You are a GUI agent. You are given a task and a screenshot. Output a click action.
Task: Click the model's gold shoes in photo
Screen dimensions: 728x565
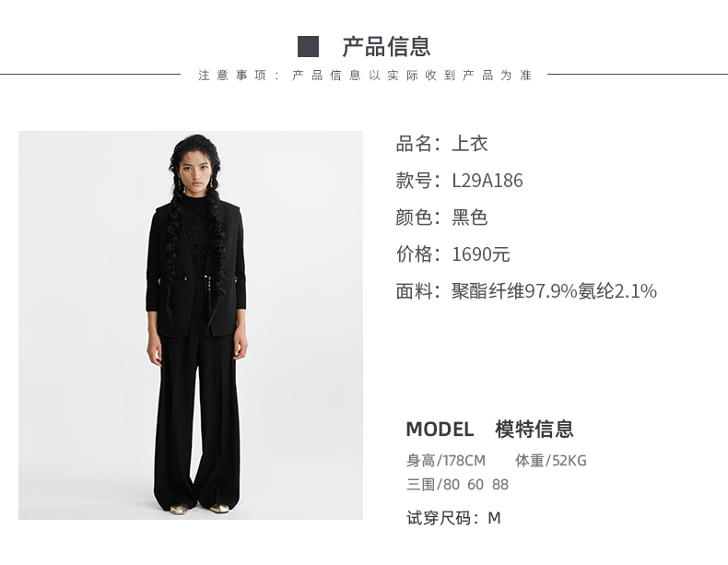click(x=200, y=509)
